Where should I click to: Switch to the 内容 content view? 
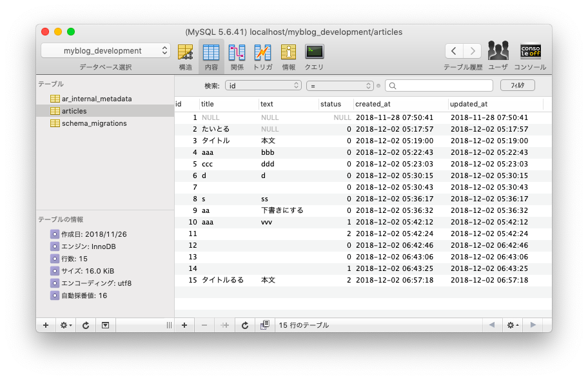click(211, 57)
